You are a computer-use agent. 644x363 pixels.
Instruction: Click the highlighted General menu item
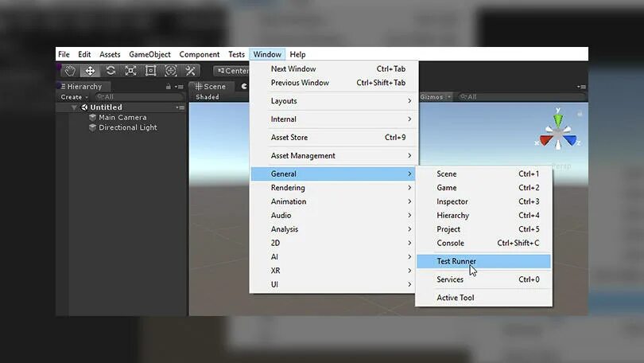[333, 174]
